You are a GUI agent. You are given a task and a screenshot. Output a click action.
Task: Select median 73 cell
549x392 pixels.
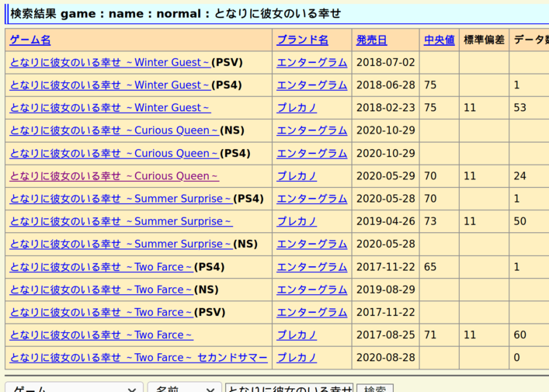pos(440,221)
